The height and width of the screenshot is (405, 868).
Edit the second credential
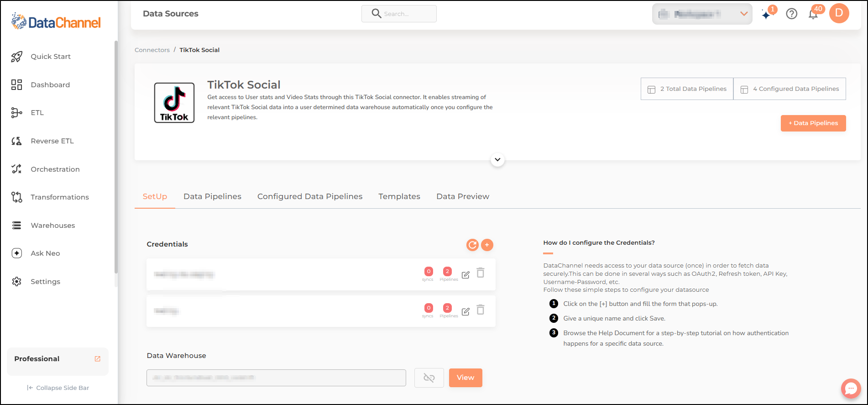[x=465, y=311]
